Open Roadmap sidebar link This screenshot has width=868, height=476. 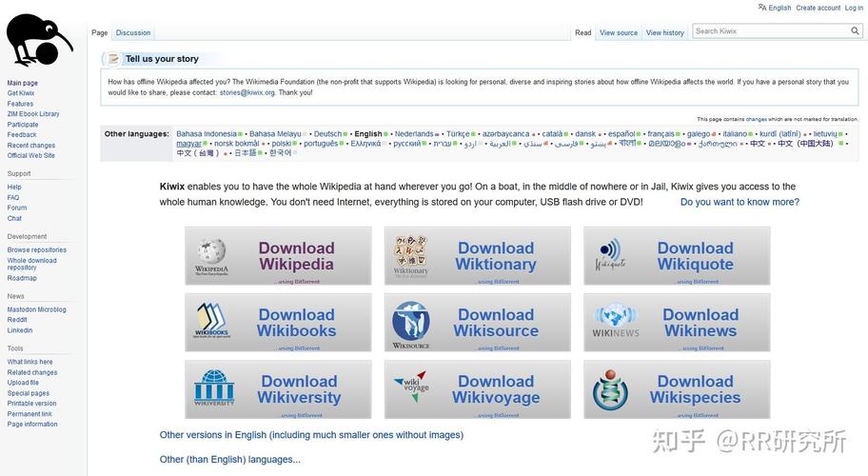[x=22, y=278]
